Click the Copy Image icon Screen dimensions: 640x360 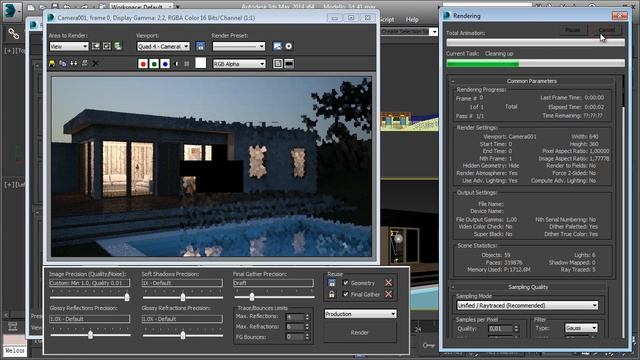pos(62,64)
